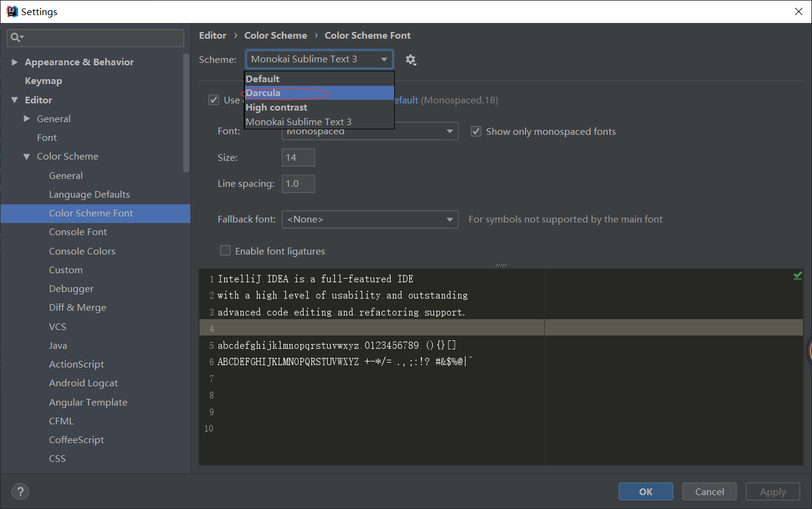Open the Scheme dropdown
The height and width of the screenshot is (509, 812).
point(319,59)
